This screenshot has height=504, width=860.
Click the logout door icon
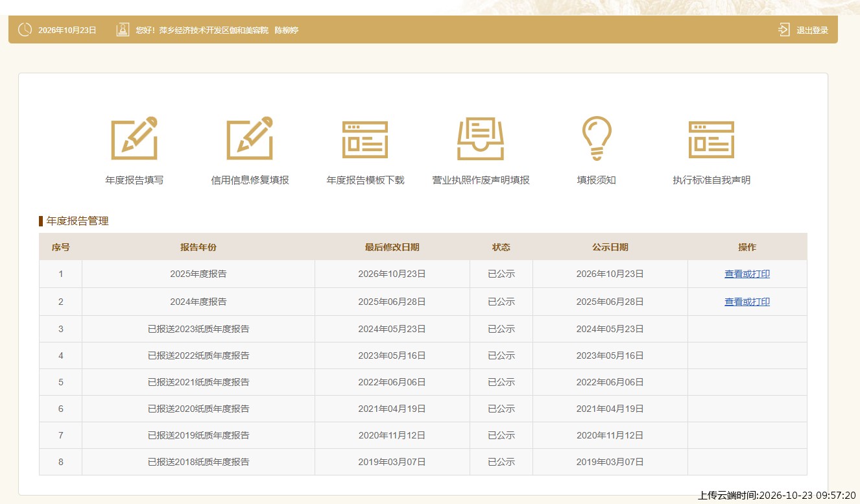coord(784,30)
